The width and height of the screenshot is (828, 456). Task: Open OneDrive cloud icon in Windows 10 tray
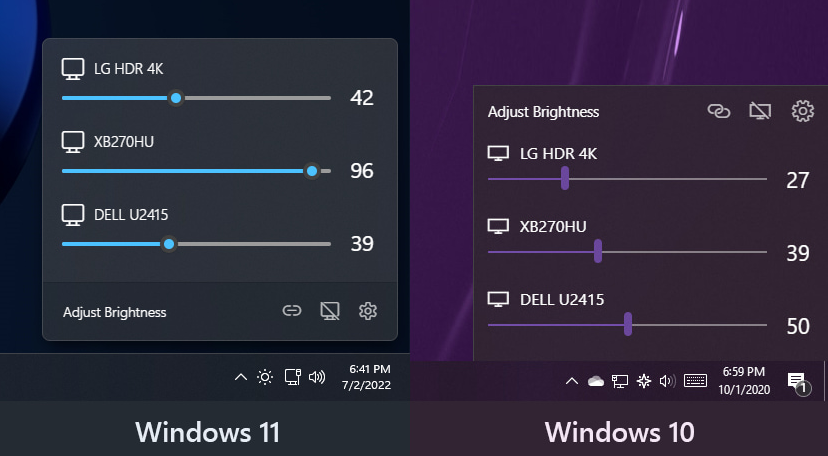(596, 381)
